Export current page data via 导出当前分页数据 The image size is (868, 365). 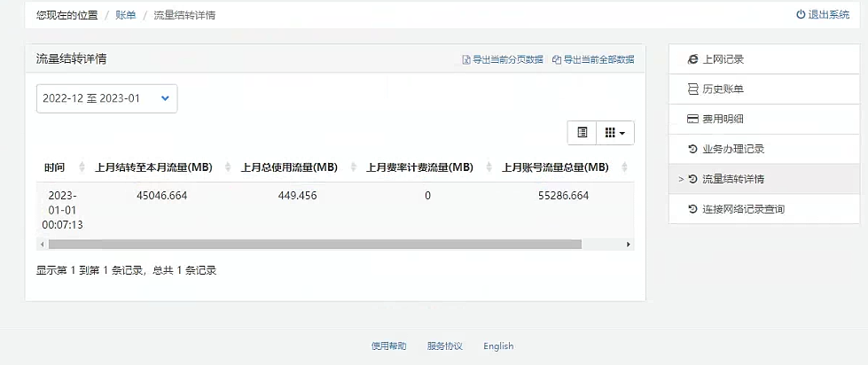[503, 59]
